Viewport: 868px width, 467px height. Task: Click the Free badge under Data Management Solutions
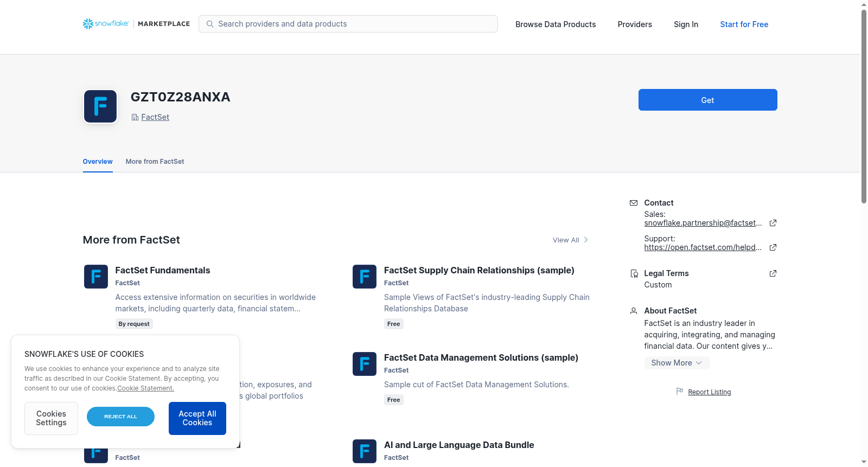pyautogui.click(x=394, y=400)
